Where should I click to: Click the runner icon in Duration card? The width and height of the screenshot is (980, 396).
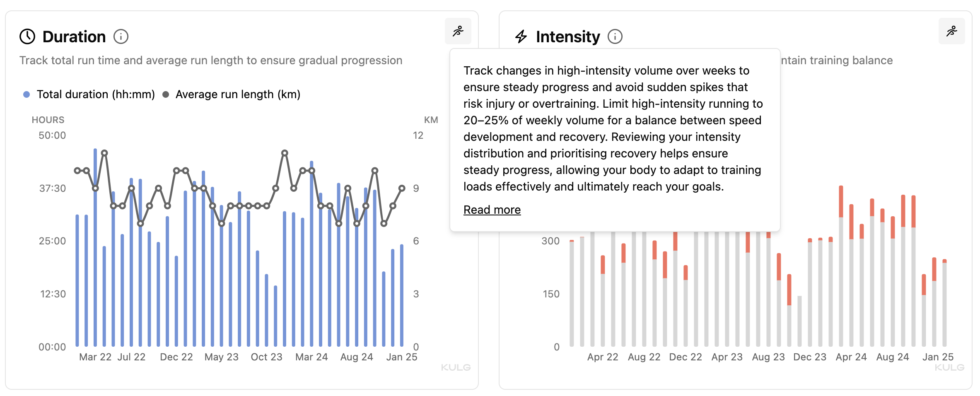click(458, 31)
